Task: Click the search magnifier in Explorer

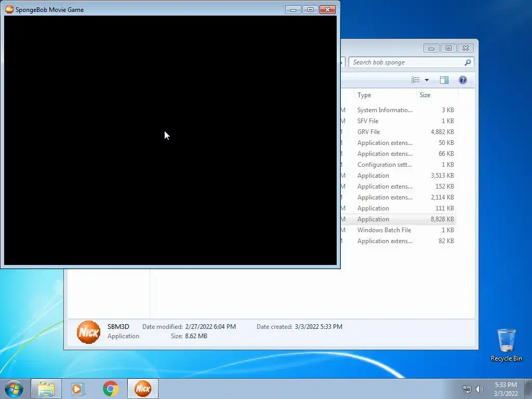Action: (x=468, y=62)
